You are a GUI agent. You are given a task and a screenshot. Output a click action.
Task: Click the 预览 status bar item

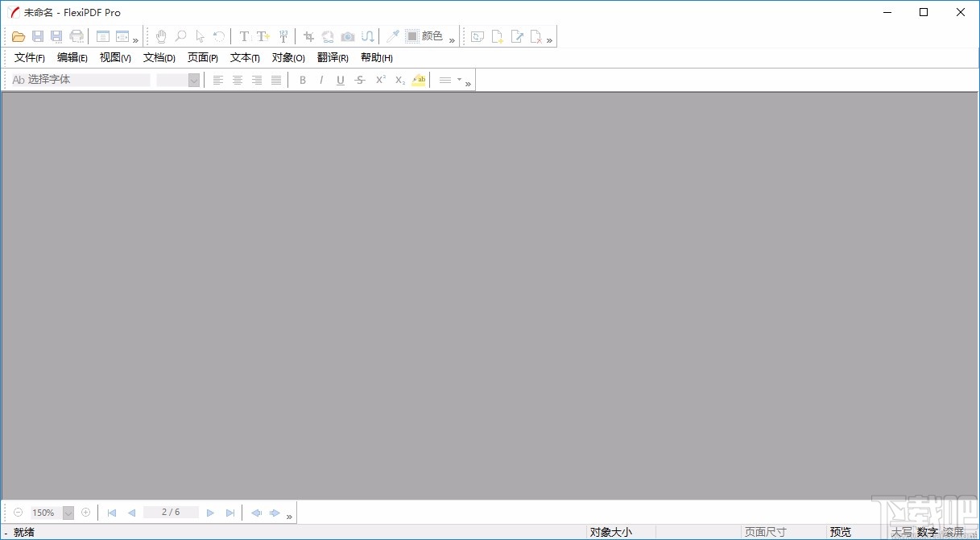coord(840,531)
